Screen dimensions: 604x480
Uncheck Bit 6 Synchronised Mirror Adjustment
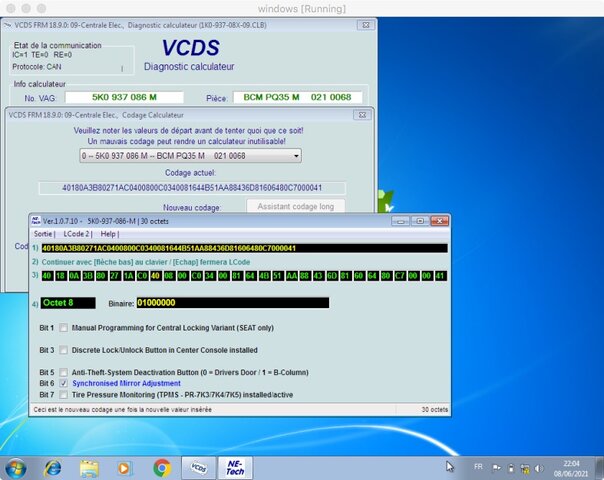pos(64,383)
